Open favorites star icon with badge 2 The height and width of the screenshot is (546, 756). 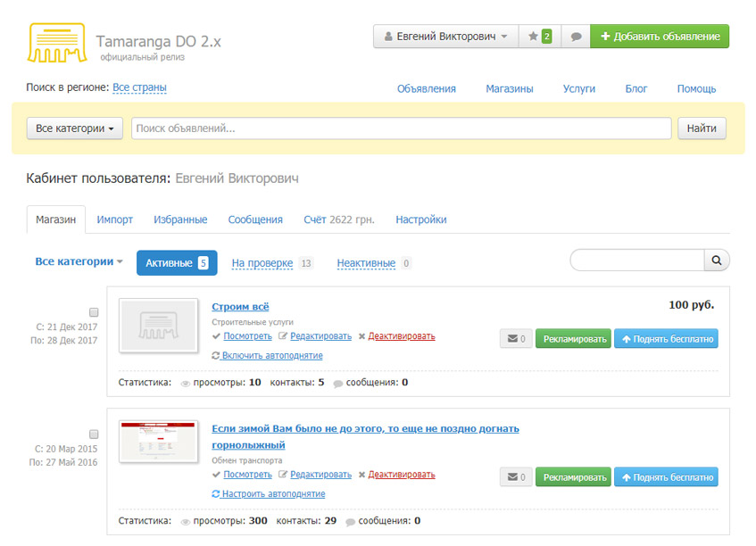pyautogui.click(x=540, y=37)
